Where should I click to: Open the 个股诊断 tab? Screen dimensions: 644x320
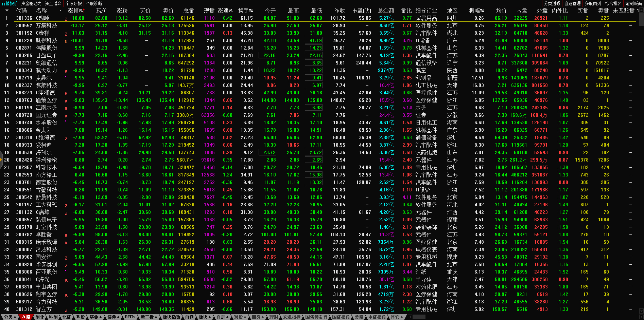point(94,3)
